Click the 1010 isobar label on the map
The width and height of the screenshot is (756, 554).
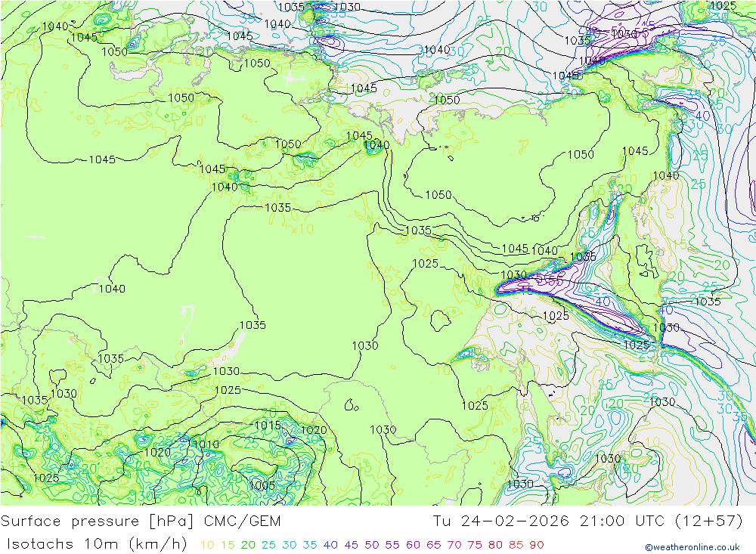[x=206, y=444]
